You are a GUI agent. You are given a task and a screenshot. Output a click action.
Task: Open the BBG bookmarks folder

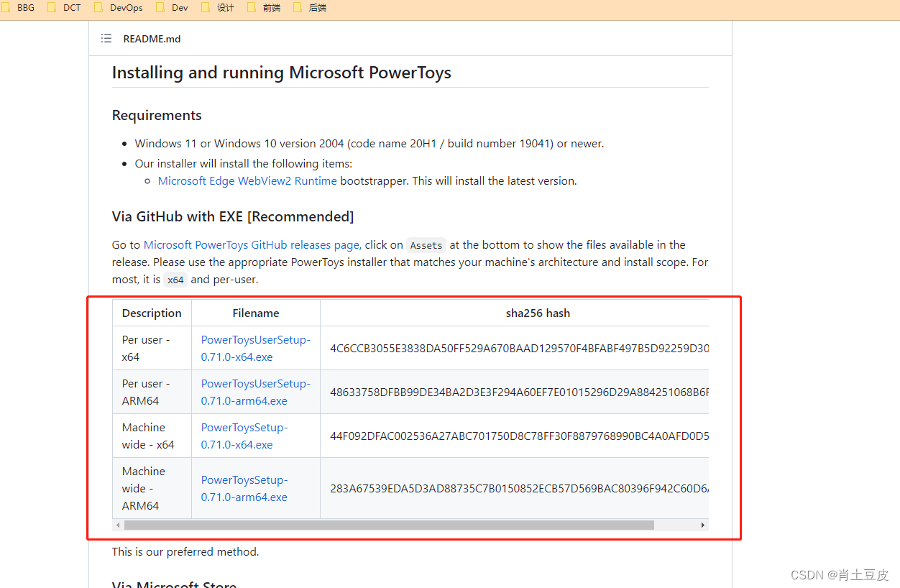click(19, 8)
